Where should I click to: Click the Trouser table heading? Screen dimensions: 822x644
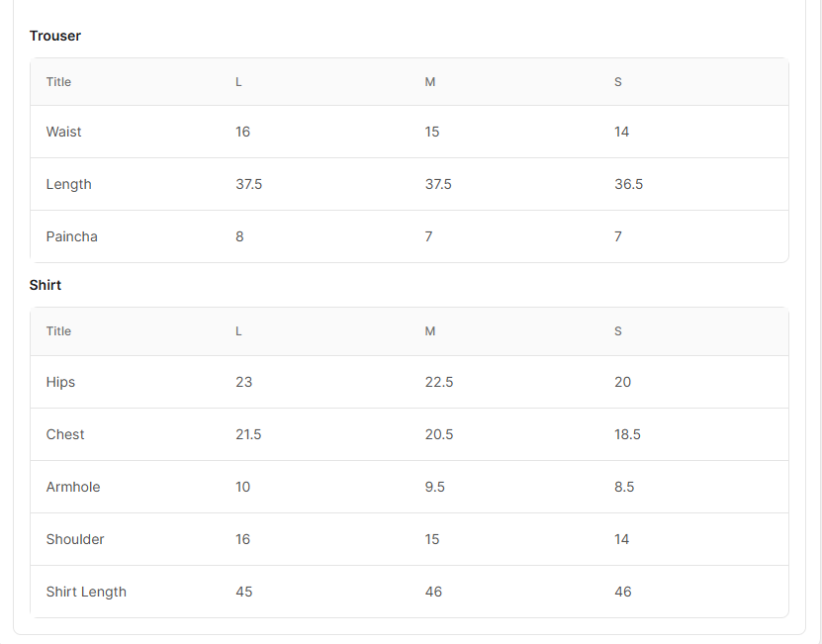point(55,36)
